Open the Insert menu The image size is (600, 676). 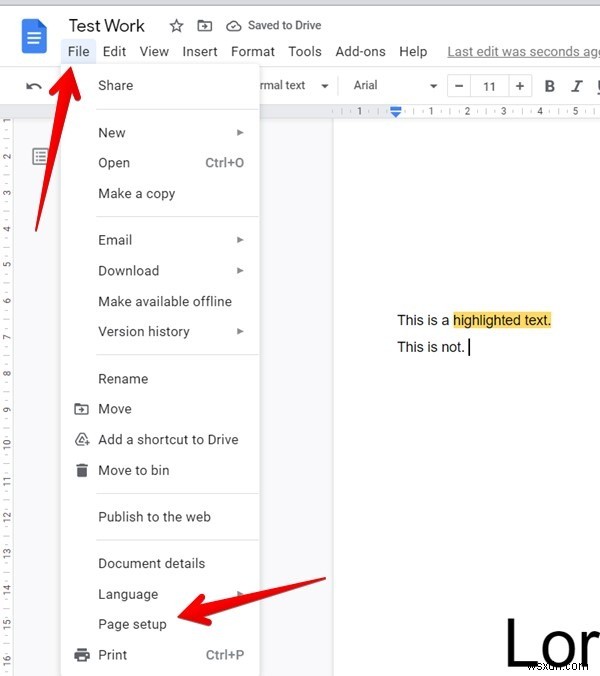(x=200, y=52)
